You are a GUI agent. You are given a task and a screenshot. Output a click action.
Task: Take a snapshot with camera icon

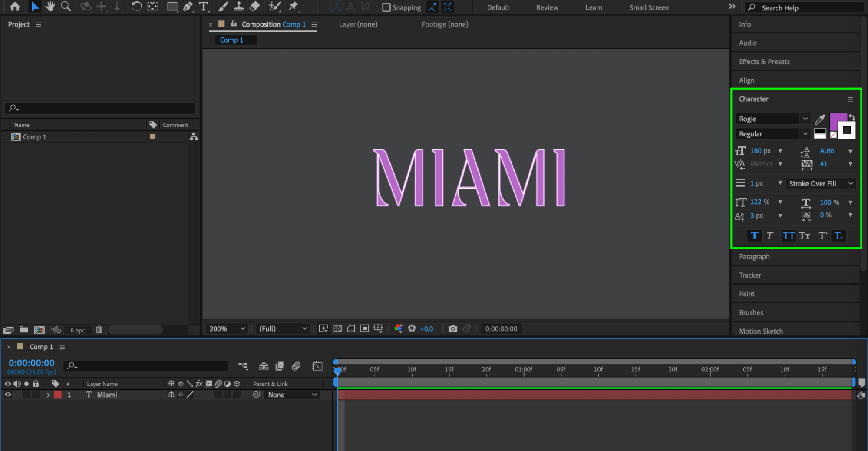[452, 329]
